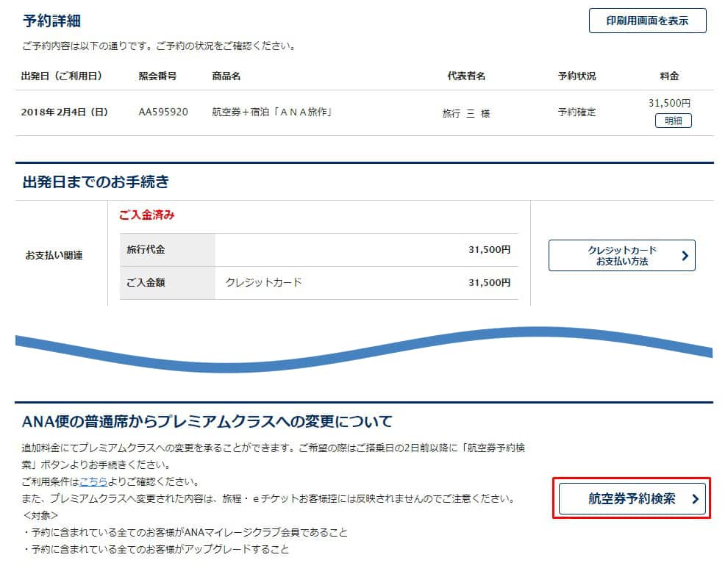728x588 pixels.
Task: Select the inquiry number AA595920
Action: [163, 112]
